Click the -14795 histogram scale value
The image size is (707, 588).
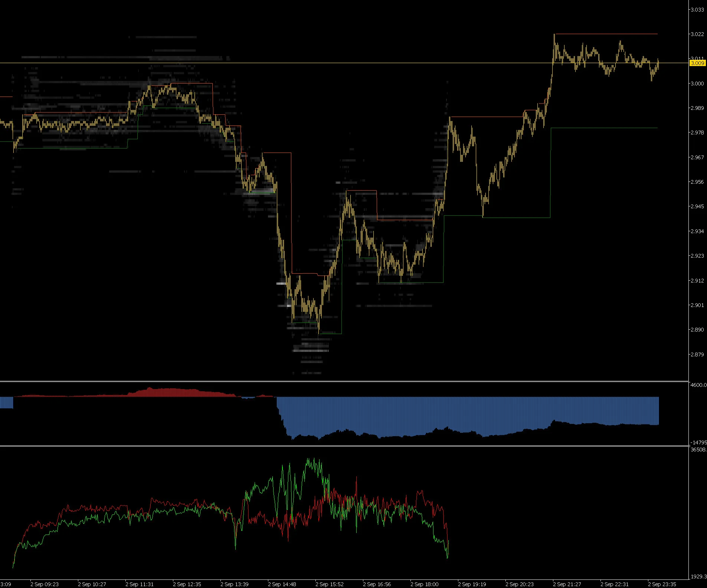click(698, 442)
